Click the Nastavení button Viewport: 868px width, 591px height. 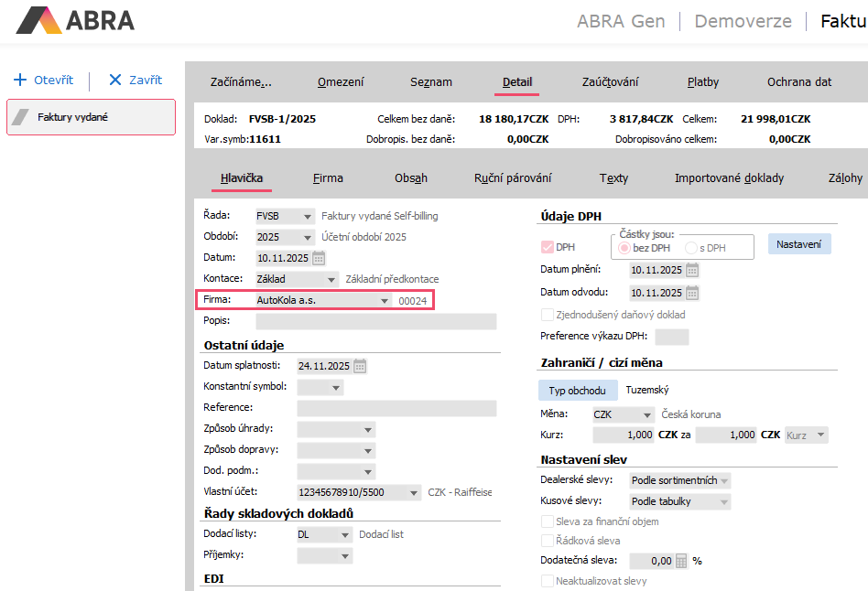(798, 244)
